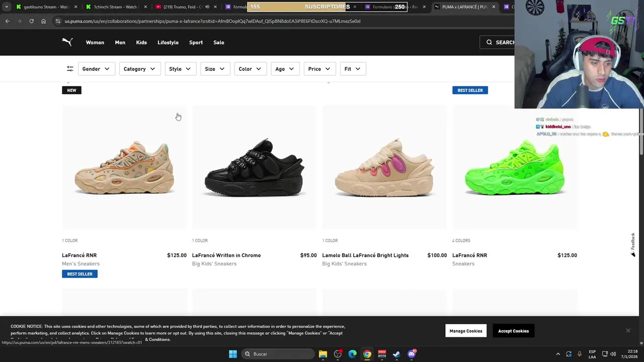Go to the PUMA home logo
Screen dimensions: 644x362
click(67, 42)
